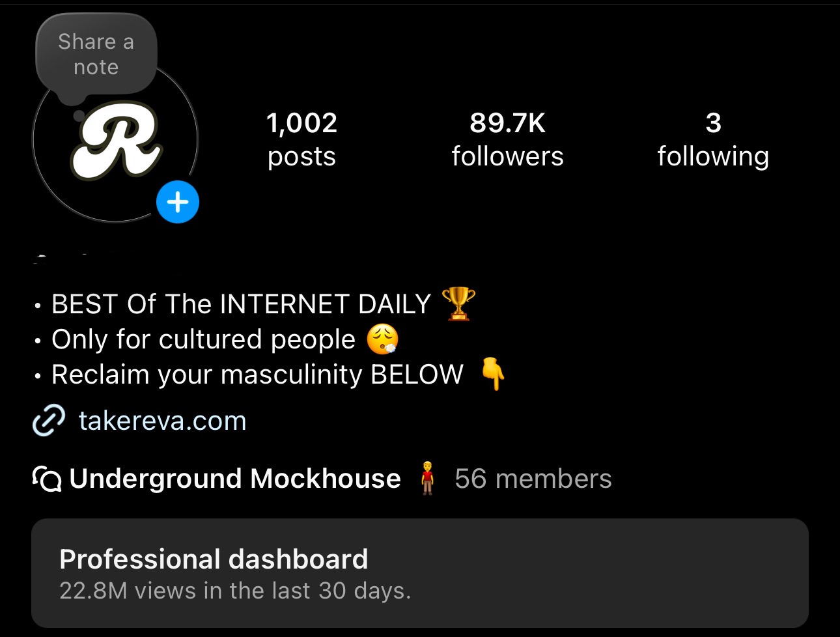The height and width of the screenshot is (637, 840).
Task: Tap the standing person emoji by the channel
Action: (x=427, y=479)
